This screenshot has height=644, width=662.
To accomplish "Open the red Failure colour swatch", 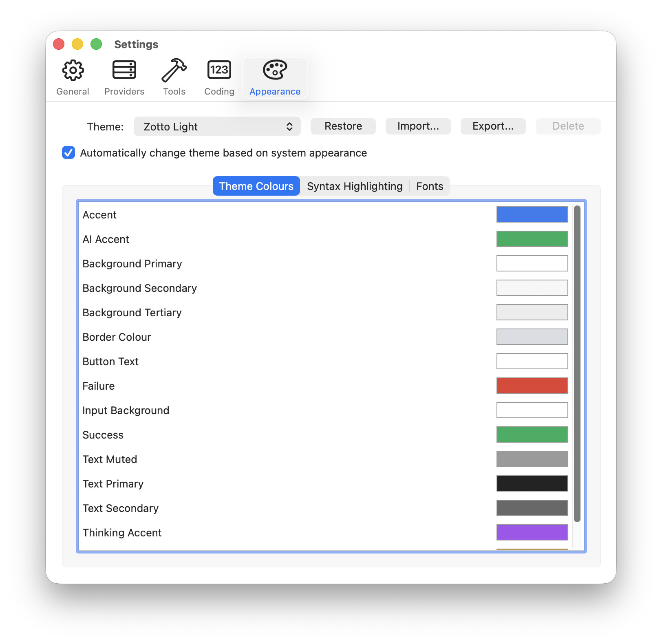I will (532, 386).
